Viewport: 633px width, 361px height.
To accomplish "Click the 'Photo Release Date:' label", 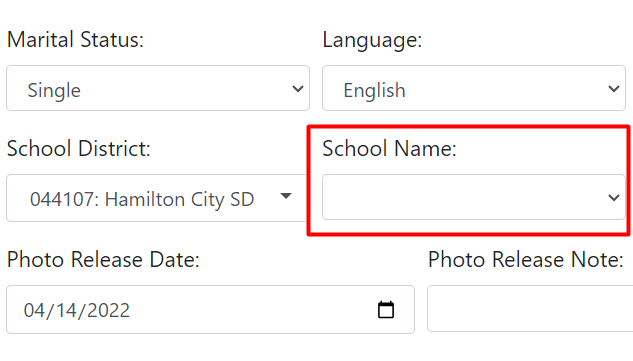I will [103, 259].
